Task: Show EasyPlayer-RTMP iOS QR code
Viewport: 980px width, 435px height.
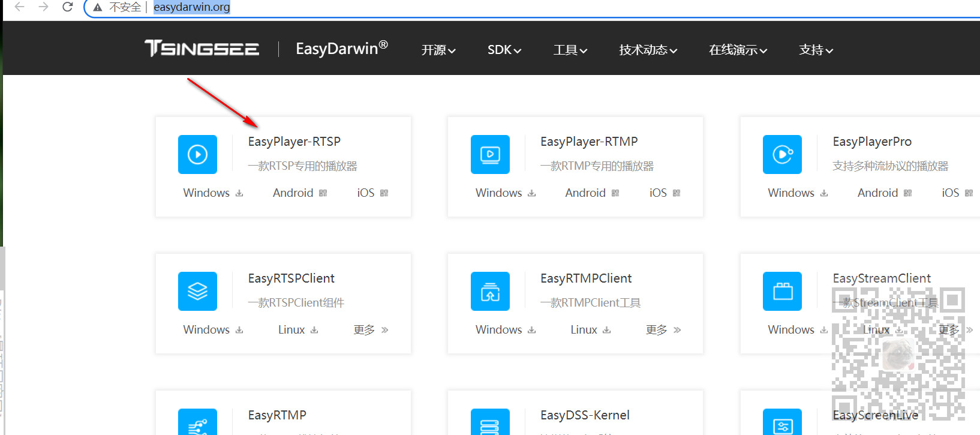Action: coord(665,193)
